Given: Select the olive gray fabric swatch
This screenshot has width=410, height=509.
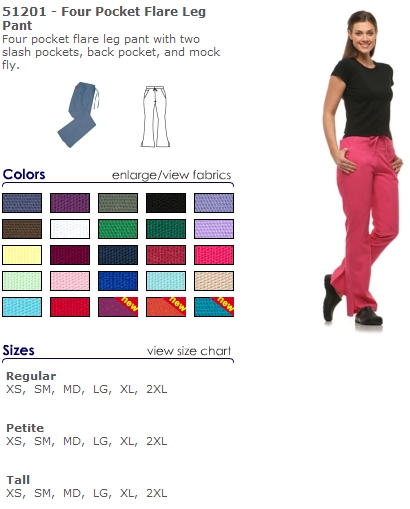Looking at the screenshot, I should [118, 203].
